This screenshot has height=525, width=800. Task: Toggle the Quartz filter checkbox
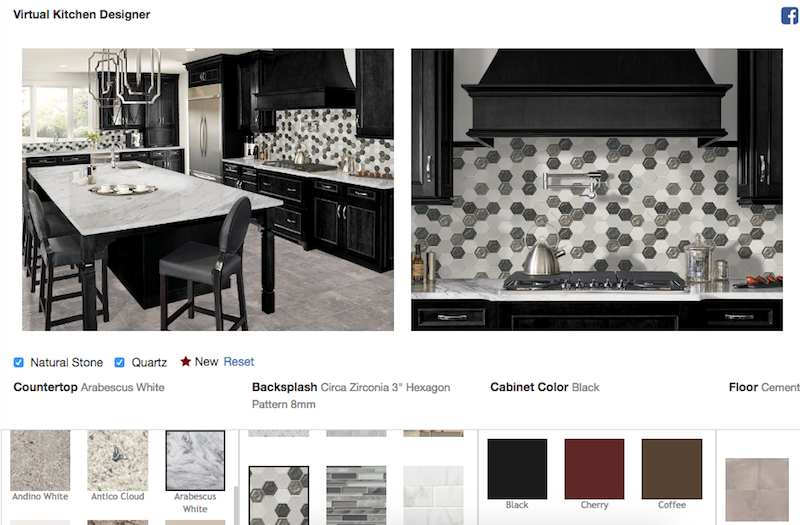[x=119, y=362]
